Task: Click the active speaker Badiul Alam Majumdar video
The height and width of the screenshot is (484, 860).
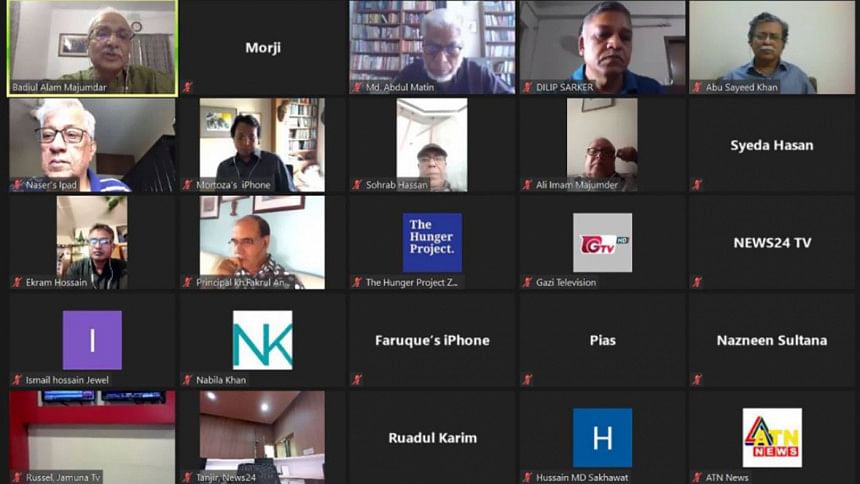Action: [x=92, y=48]
